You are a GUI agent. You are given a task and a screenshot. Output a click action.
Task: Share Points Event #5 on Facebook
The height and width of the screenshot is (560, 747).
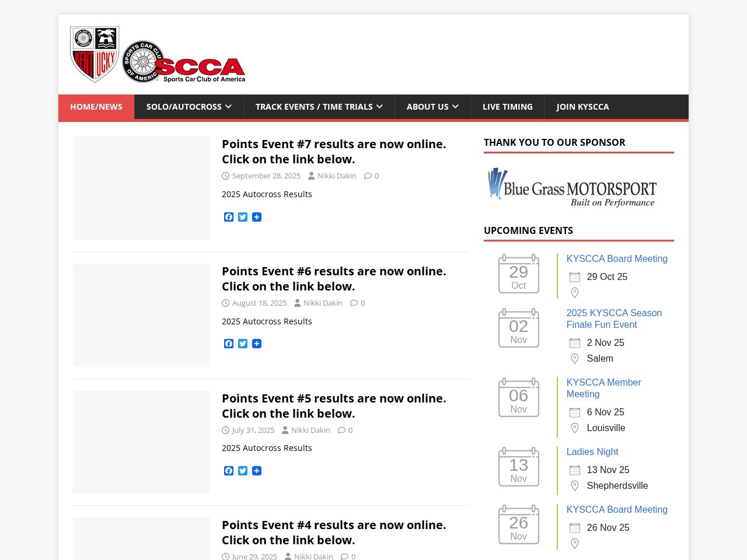229,471
